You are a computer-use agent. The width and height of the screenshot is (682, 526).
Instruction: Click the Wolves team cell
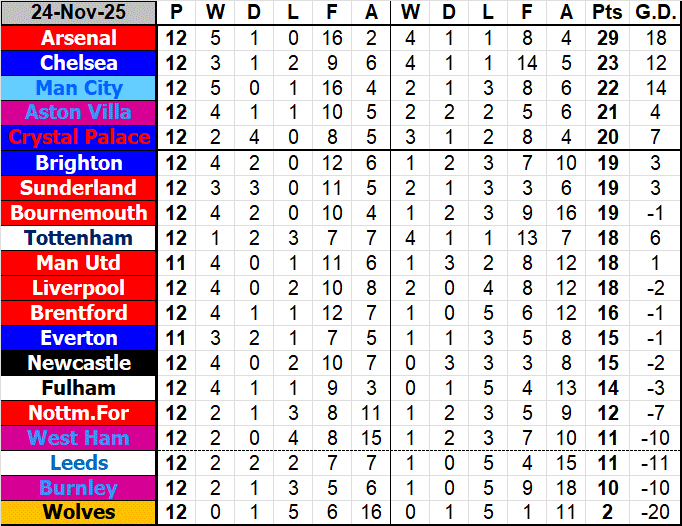[x=79, y=513]
